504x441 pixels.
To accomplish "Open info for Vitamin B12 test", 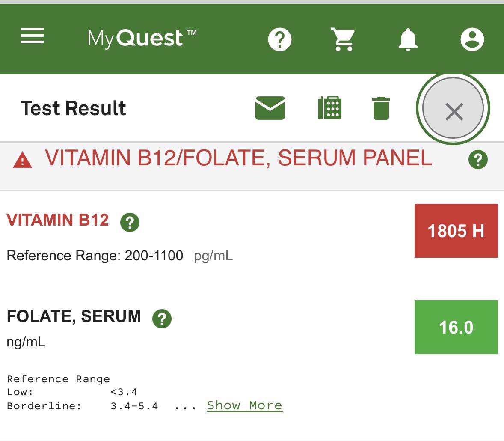I will click(130, 222).
